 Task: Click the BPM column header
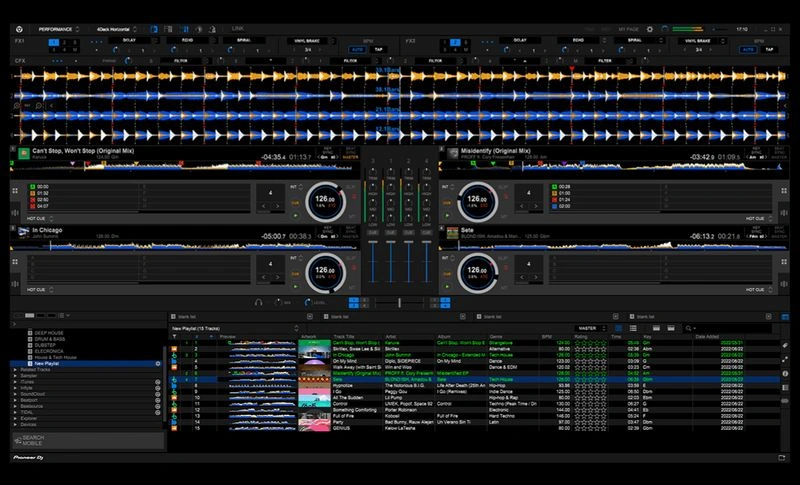[556, 337]
